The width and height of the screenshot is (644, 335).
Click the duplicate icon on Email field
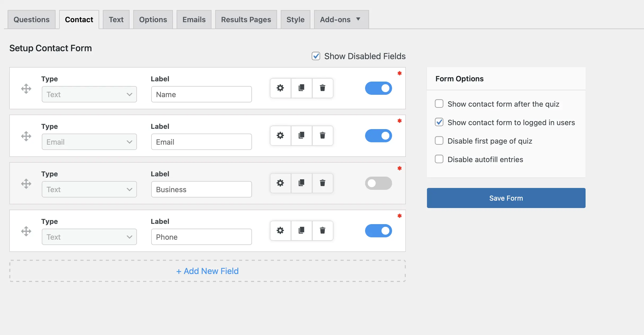click(302, 136)
